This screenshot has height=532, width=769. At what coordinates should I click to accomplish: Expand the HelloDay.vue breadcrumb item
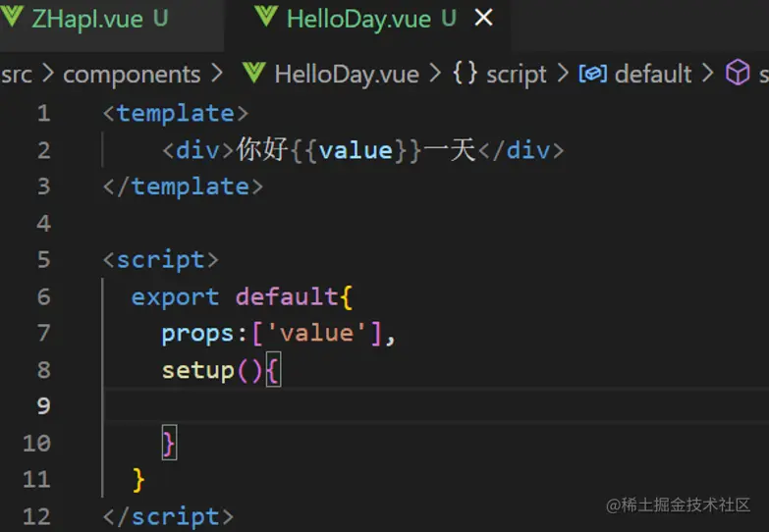(346, 75)
